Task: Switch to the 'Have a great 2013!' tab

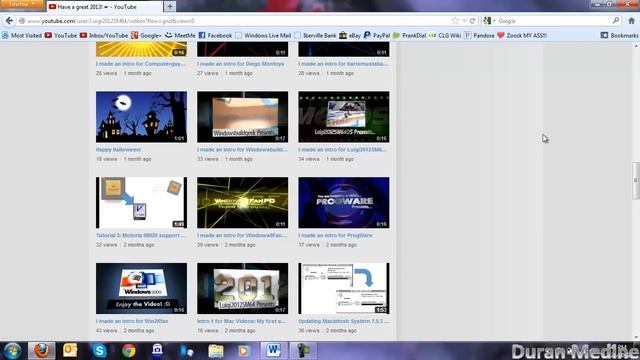Action: pyautogui.click(x=104, y=7)
